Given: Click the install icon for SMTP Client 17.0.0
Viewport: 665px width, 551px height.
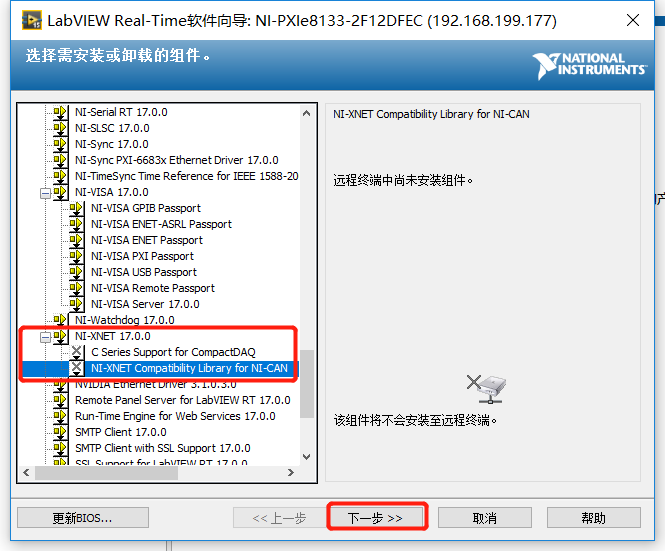Looking at the screenshot, I should pyautogui.click(x=60, y=432).
